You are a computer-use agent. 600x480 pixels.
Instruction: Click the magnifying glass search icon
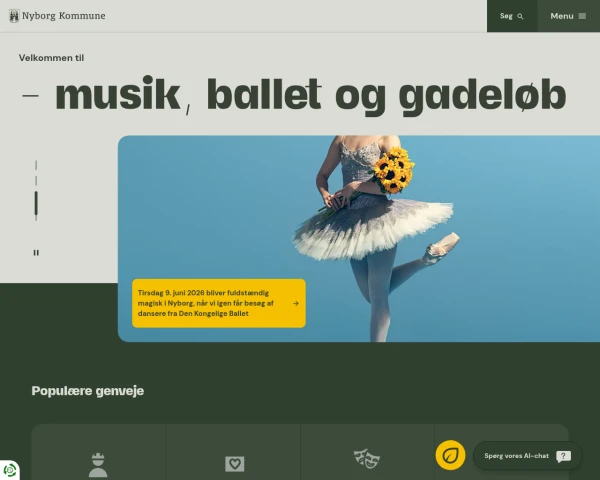520,16
